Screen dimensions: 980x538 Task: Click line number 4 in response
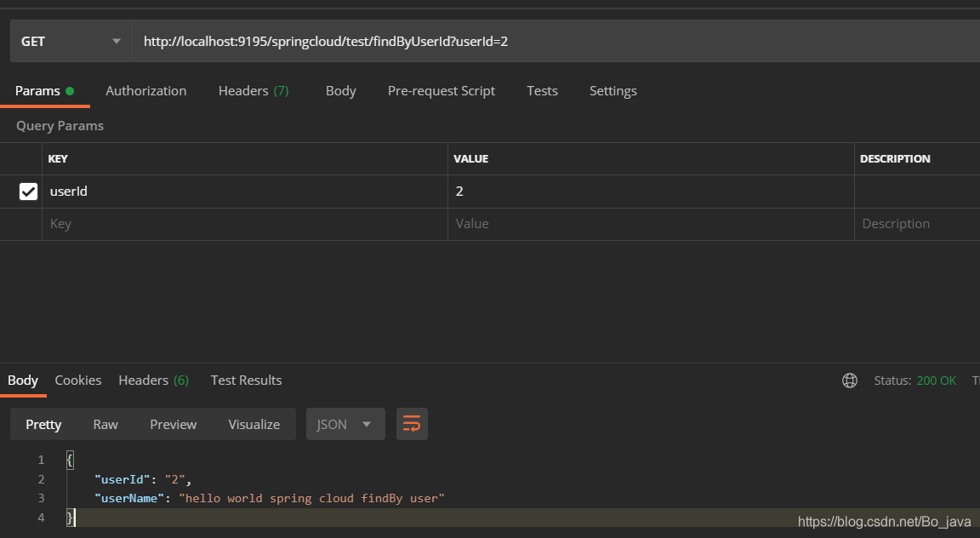click(41, 518)
